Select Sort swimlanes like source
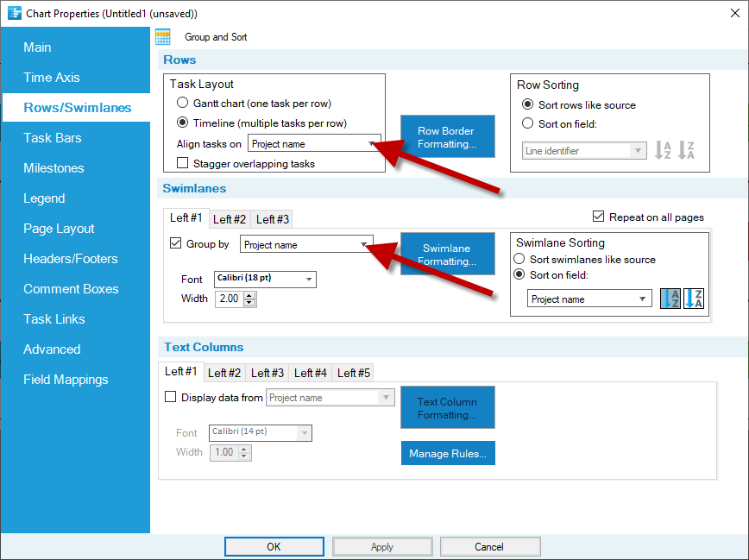 pos(519,259)
